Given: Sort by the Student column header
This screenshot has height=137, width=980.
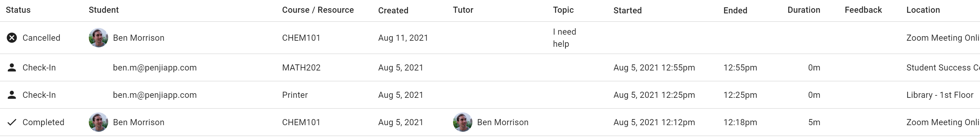Looking at the screenshot, I should pyautogui.click(x=103, y=10).
